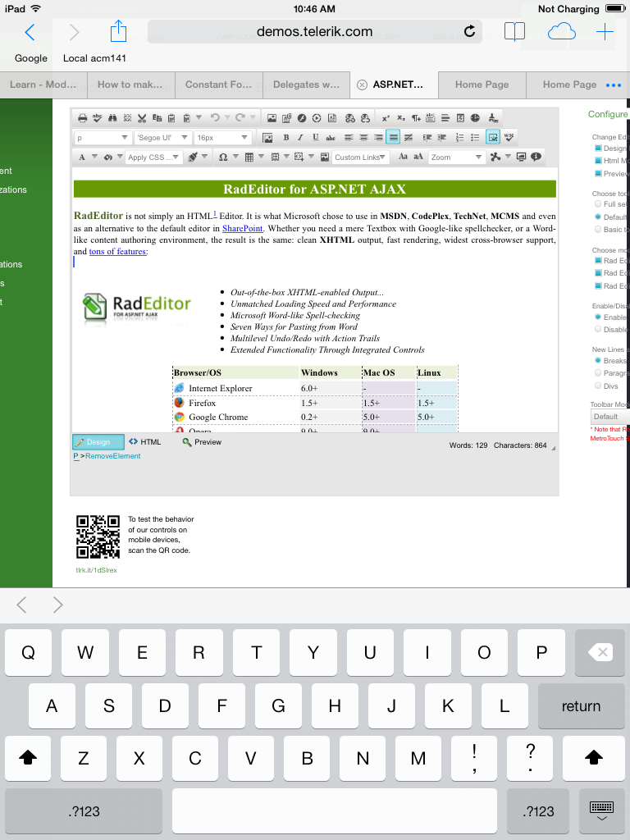The image size is (630, 840).
Task: Expand the Insert Symbol dropdown arrow
Action: pos(235,157)
